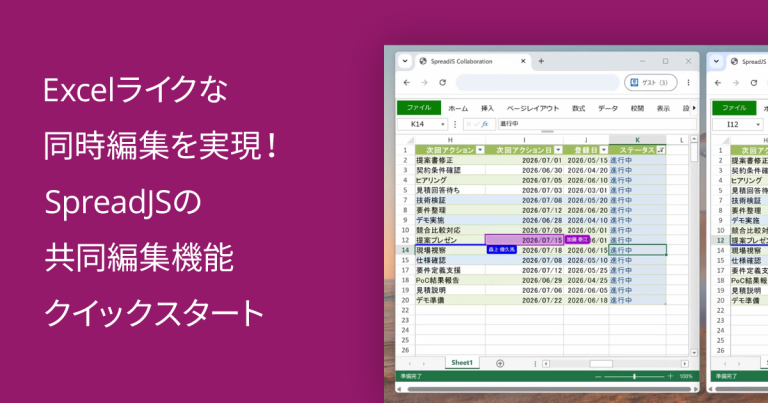The height and width of the screenshot is (403, 768).
Task: Select the Sheet1 tab in left window
Action: (462, 363)
